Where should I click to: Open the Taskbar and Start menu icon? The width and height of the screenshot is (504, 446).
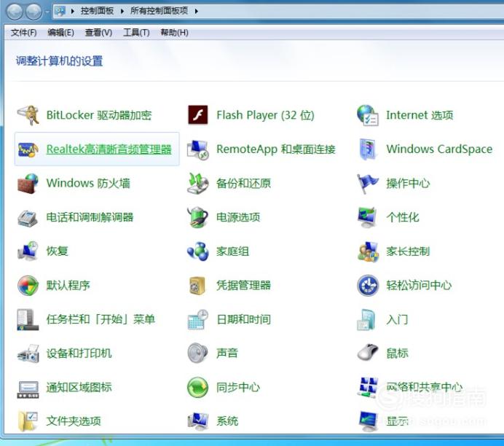(x=28, y=319)
